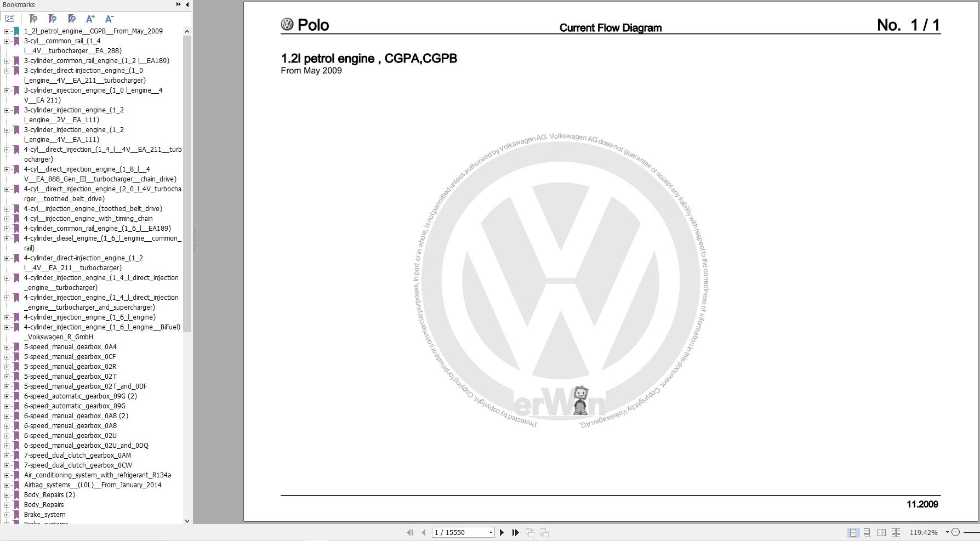Click the next page button
Screen dimensions: 980x541
[502, 532]
